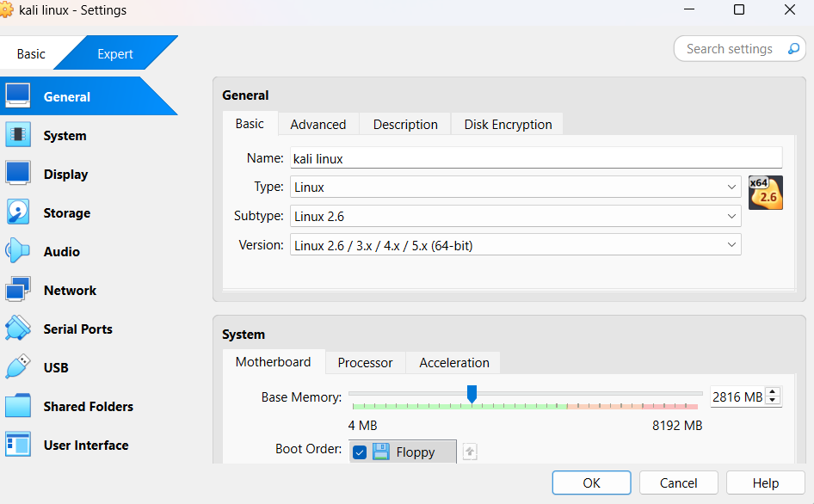Image resolution: width=814 pixels, height=504 pixels.
Task: Expand the Subtype dropdown showing Linux 2.6
Action: tap(515, 216)
